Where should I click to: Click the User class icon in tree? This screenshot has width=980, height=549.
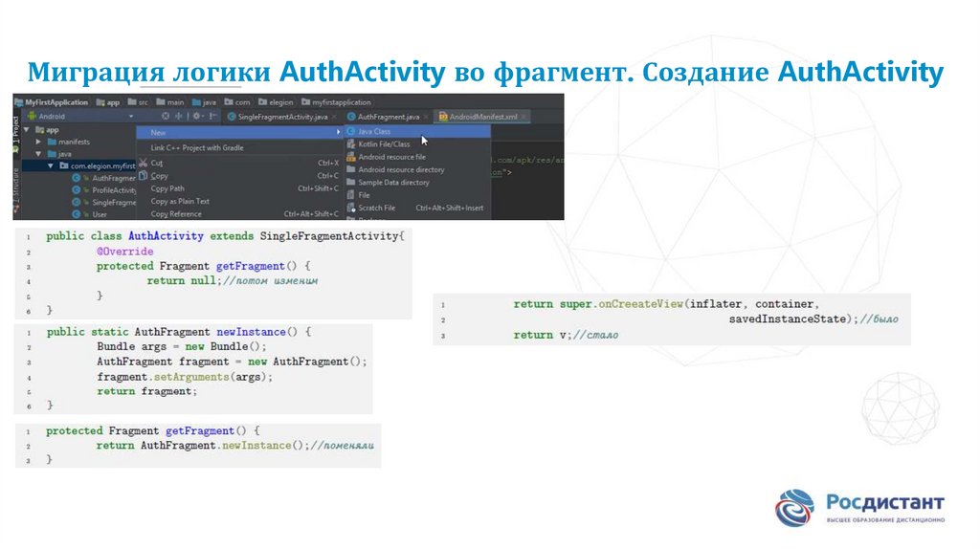coord(77,214)
